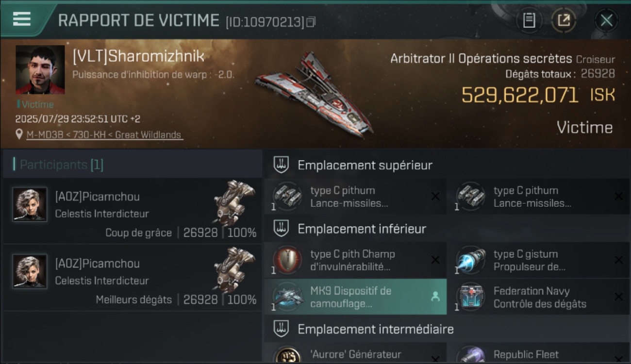Open the clipboard report icon

[x=529, y=20]
